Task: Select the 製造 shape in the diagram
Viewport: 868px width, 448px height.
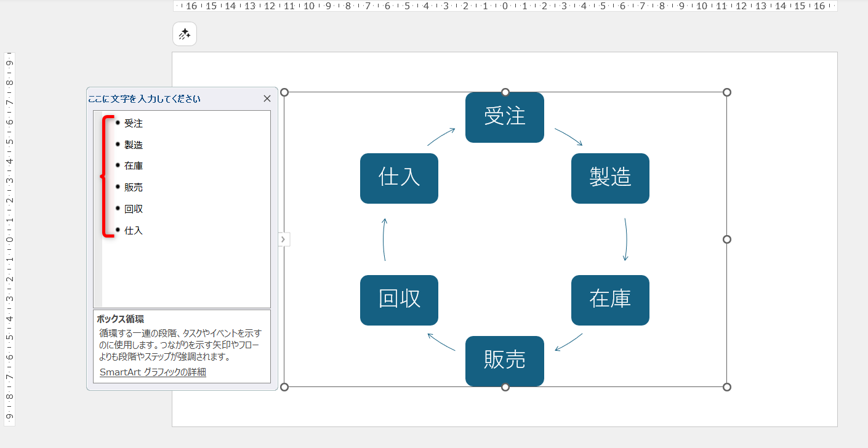Action: coord(610,178)
